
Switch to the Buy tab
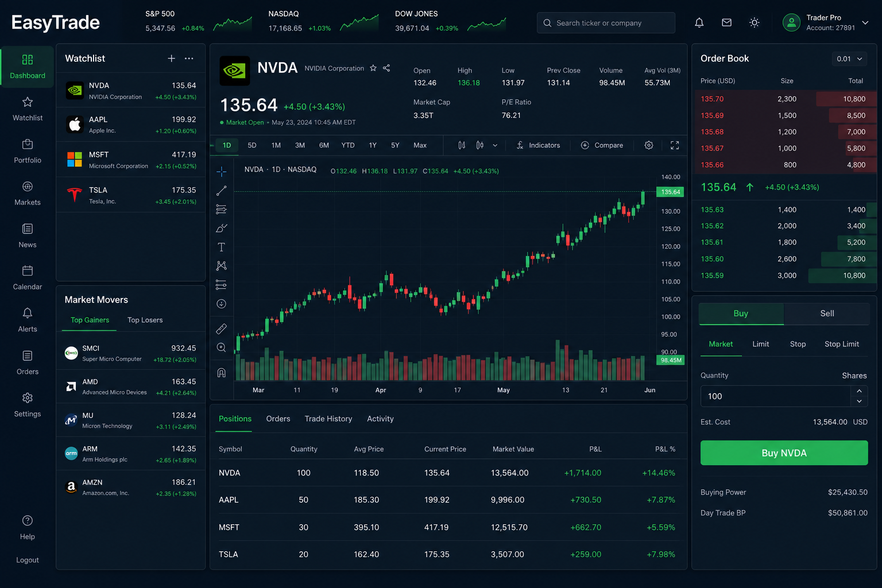click(741, 314)
